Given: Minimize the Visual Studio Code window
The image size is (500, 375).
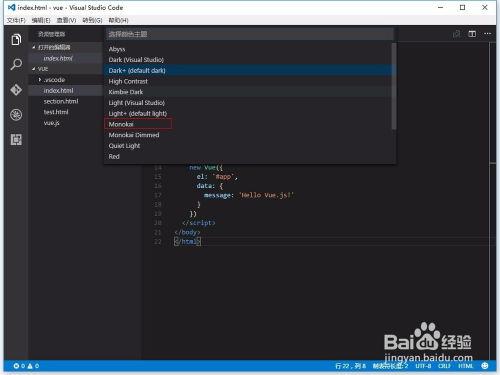Looking at the screenshot, I should (x=440, y=7).
